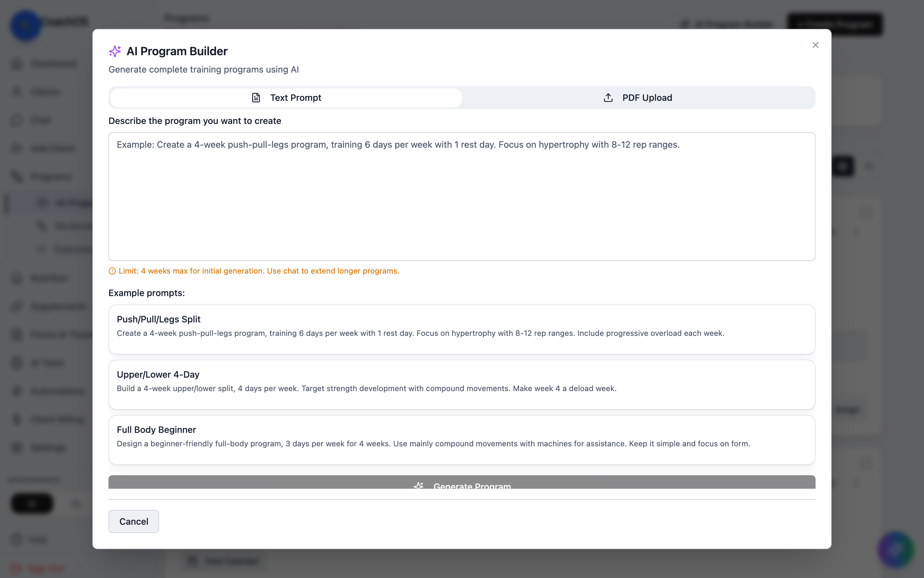924x578 pixels.
Task: Click the 'Generate complete training programs using AI' subtitle
Action: point(203,70)
